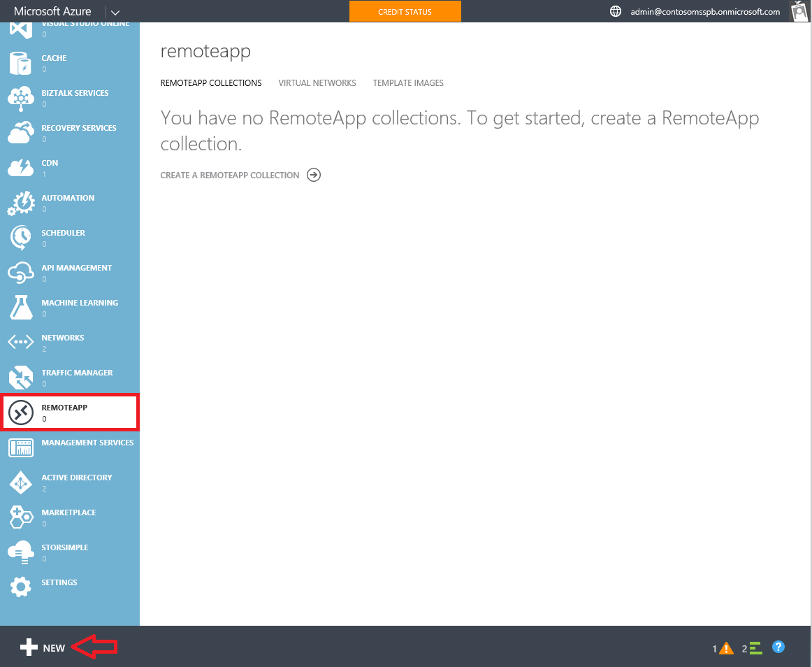Open admin account email menu

pyautogui.click(x=705, y=11)
